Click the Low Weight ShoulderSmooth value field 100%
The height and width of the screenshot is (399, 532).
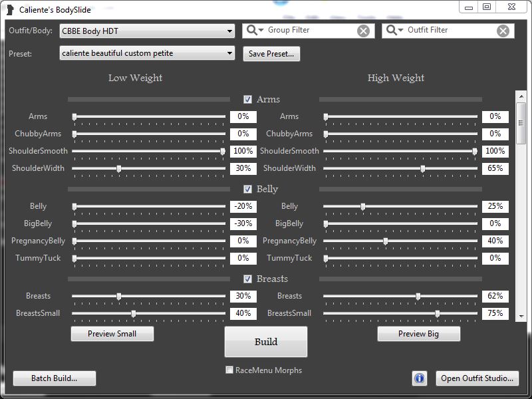[x=243, y=151]
